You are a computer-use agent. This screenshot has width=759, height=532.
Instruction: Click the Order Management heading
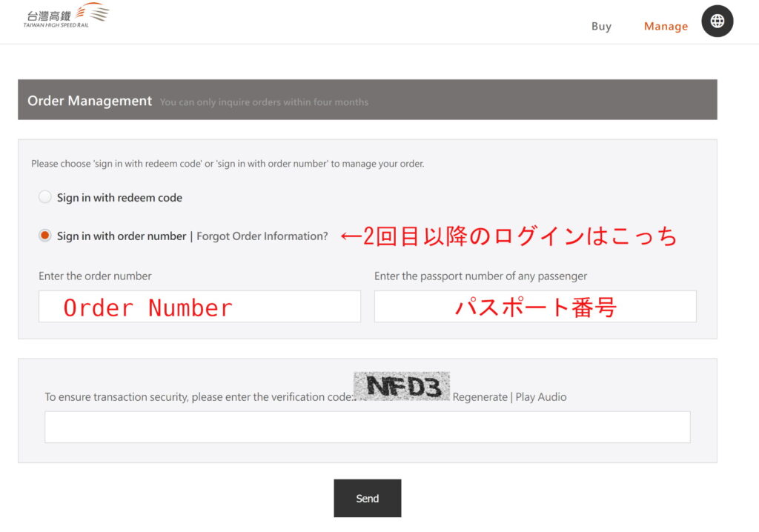(x=89, y=101)
